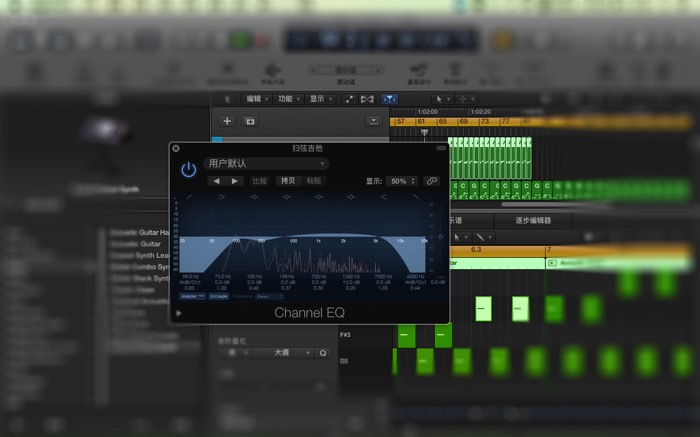Click position 6.3 on piano roll ruler

coord(476,250)
